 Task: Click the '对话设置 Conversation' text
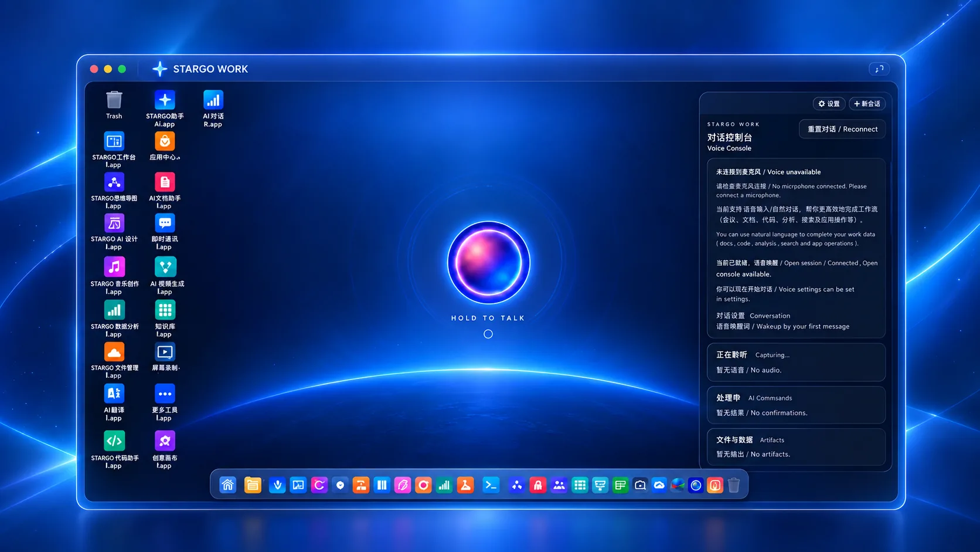(x=753, y=316)
